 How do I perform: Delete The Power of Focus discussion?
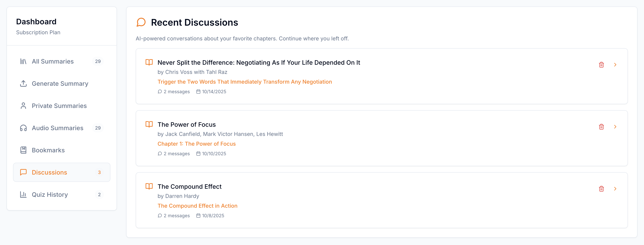(x=601, y=127)
